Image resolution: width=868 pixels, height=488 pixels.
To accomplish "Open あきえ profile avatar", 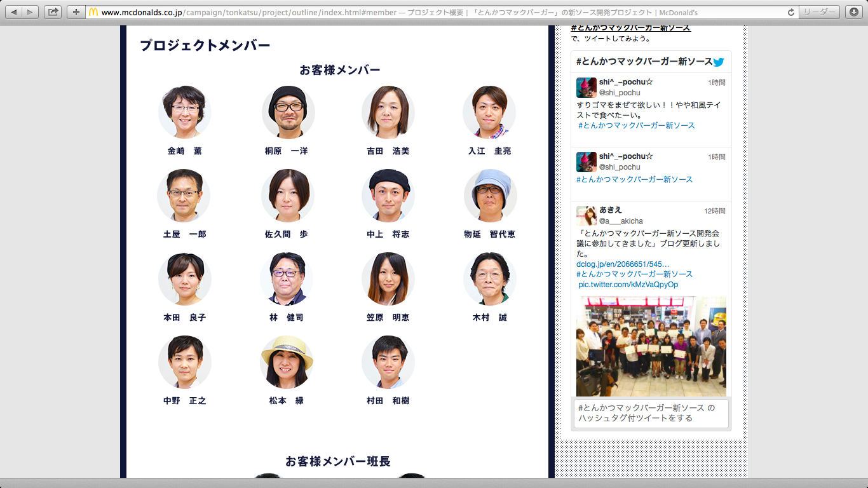I will [586, 215].
